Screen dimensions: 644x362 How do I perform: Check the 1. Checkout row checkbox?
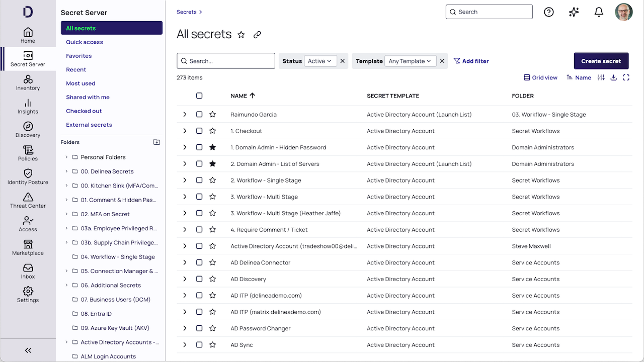pyautogui.click(x=199, y=131)
